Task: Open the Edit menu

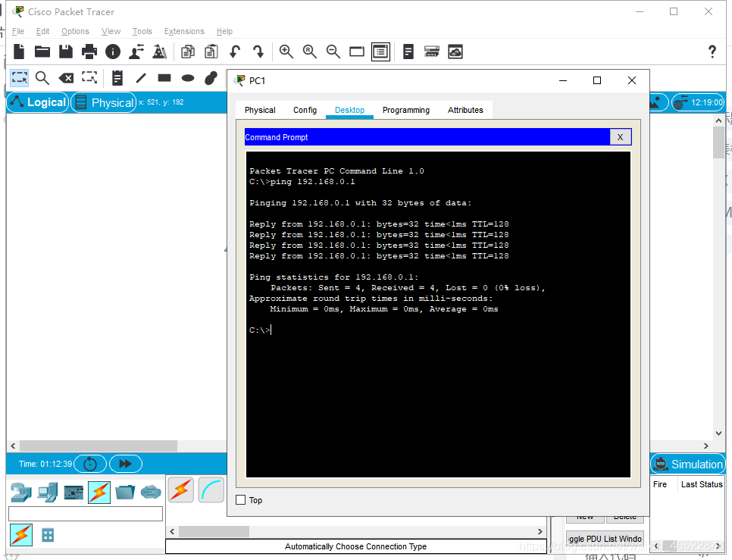Action: [x=42, y=31]
